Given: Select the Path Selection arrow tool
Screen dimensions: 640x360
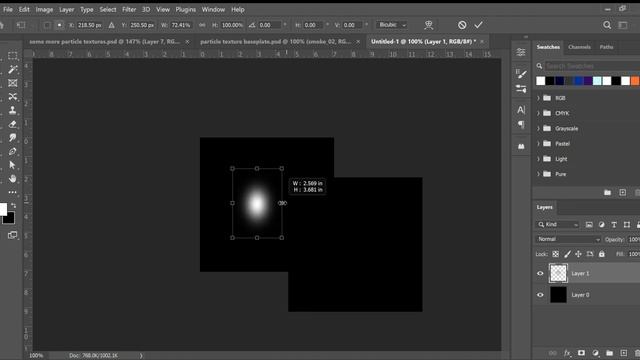Looking at the screenshot, I should 13,165.
